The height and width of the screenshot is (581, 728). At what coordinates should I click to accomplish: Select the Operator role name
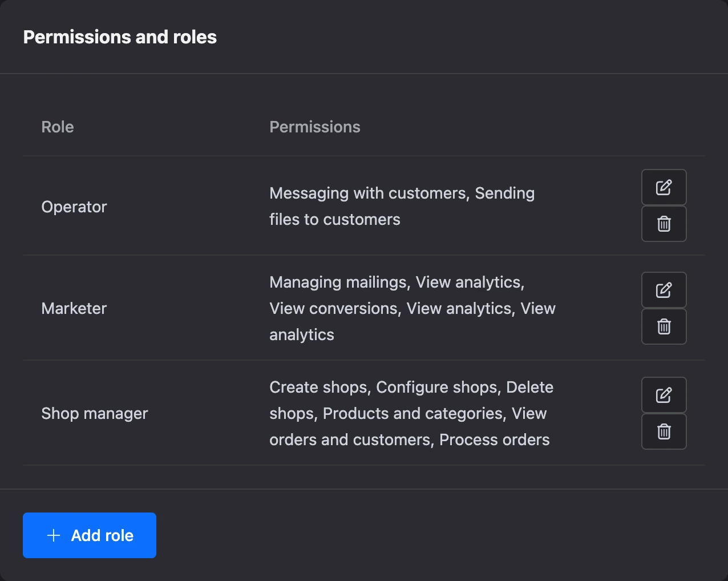point(74,207)
